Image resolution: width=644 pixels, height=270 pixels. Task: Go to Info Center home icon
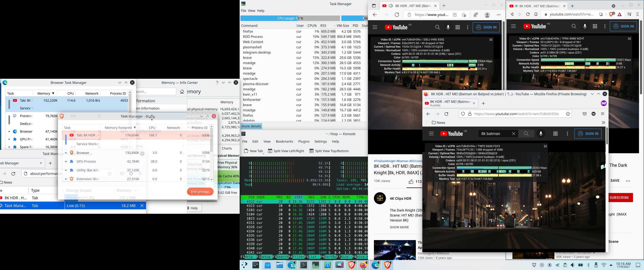[182, 91]
